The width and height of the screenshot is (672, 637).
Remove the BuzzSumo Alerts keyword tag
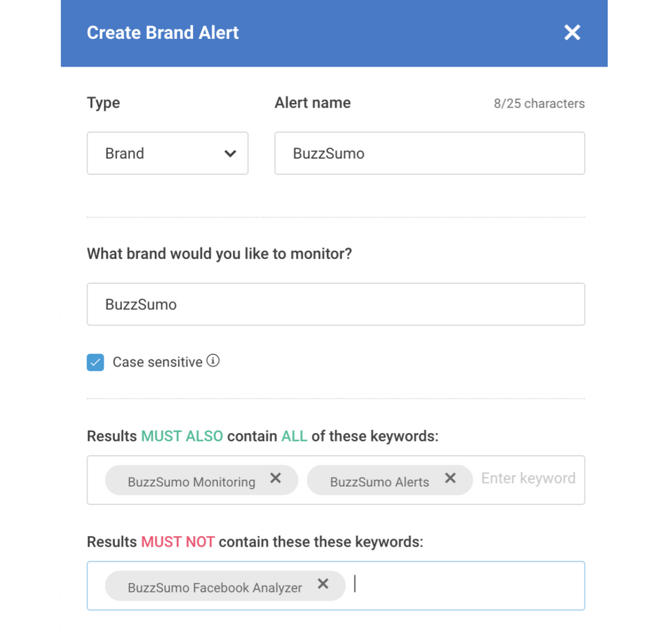(x=450, y=479)
